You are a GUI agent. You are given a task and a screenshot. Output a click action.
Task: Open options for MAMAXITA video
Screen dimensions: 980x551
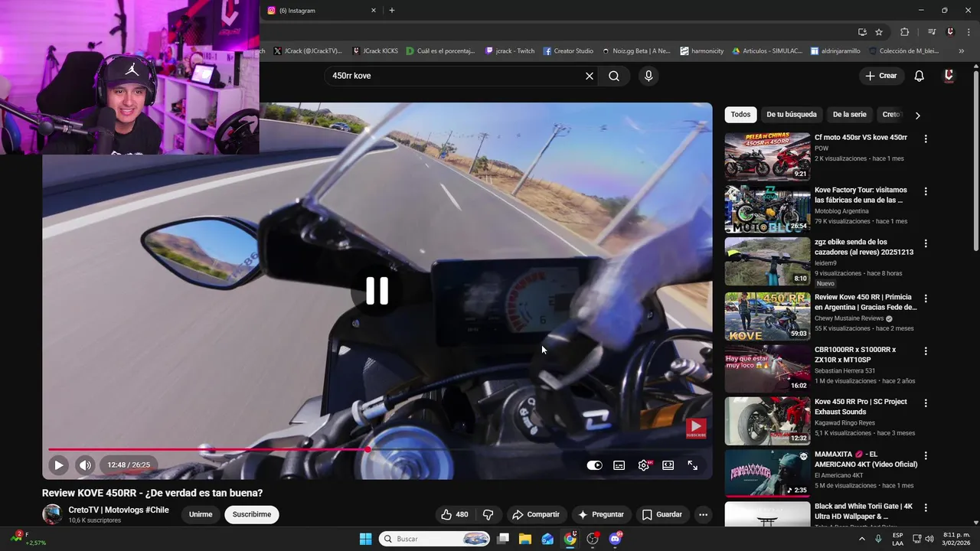[x=926, y=455]
